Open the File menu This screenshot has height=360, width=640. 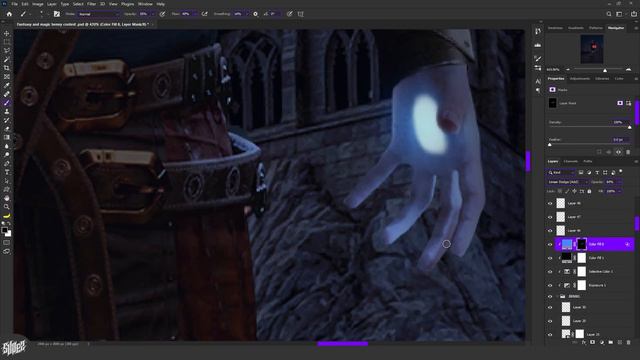pyautogui.click(x=15, y=4)
